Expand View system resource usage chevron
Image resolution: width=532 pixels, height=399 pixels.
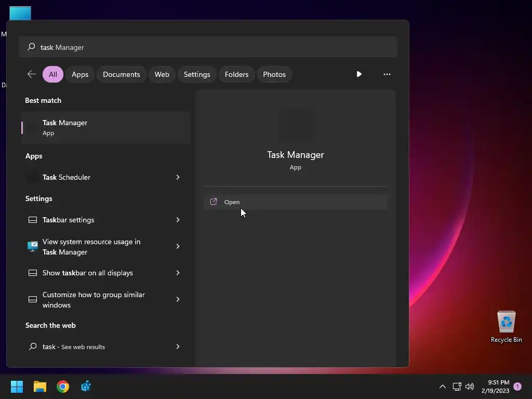[178, 246]
